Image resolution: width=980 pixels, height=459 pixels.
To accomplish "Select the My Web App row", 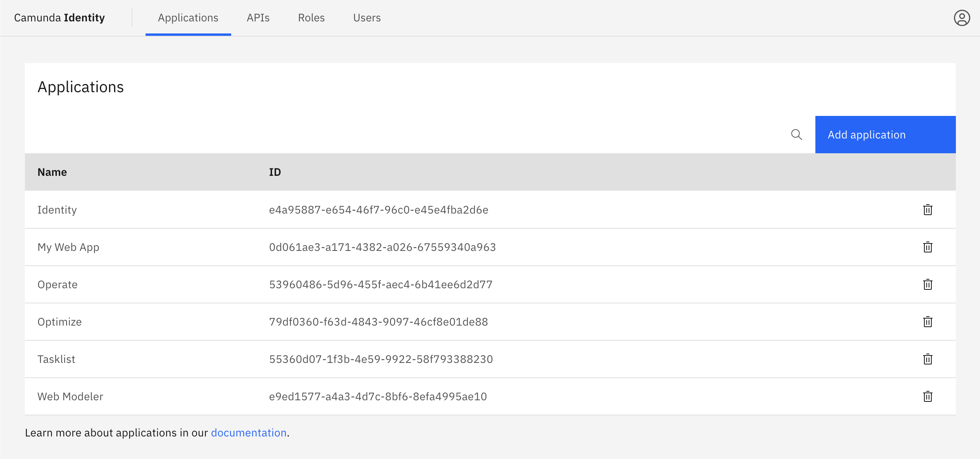I will (68, 247).
